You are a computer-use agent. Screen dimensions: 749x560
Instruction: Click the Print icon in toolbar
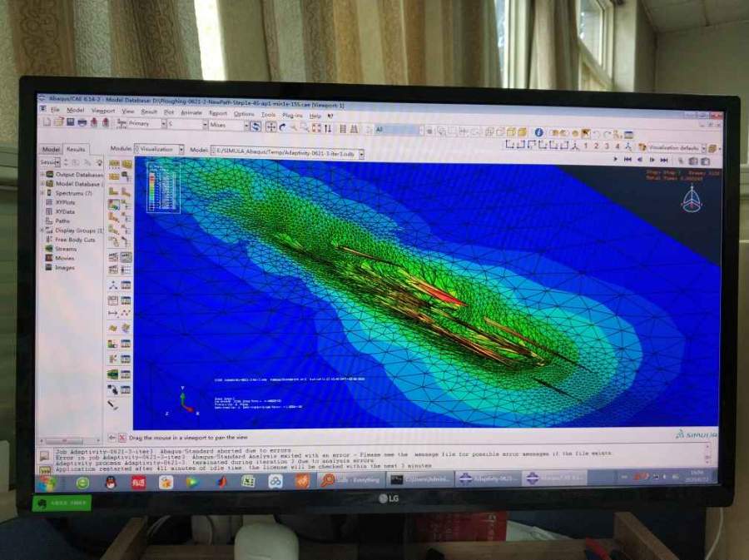click(x=82, y=122)
